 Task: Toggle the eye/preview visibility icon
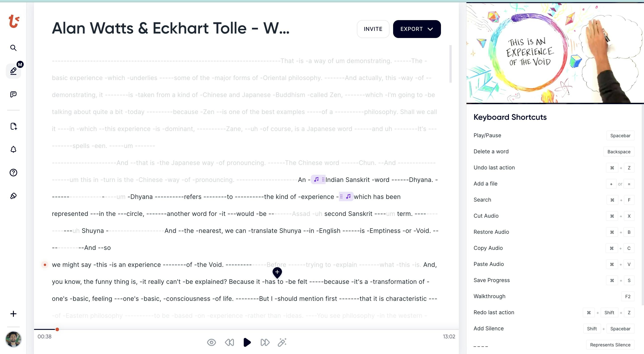pyautogui.click(x=212, y=342)
